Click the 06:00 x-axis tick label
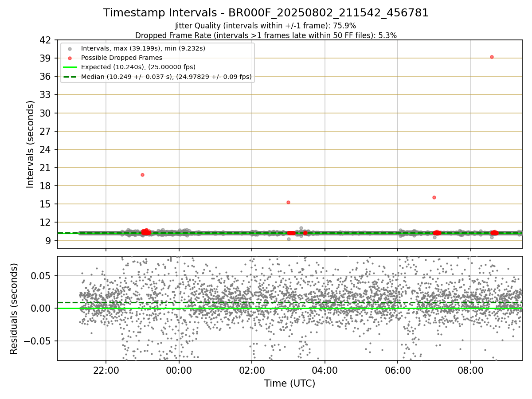Image resolution: width=532 pixels, height=399 pixels. click(398, 370)
